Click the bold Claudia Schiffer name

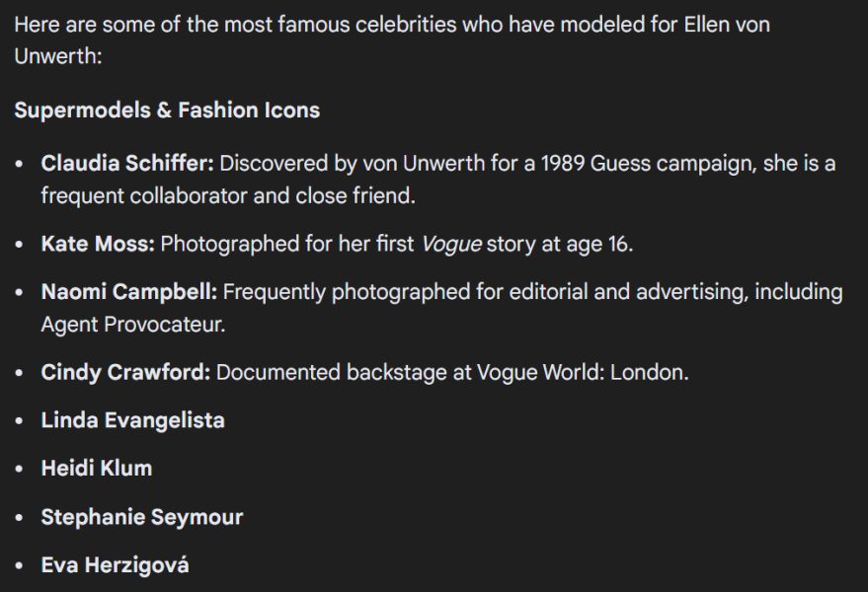126,163
